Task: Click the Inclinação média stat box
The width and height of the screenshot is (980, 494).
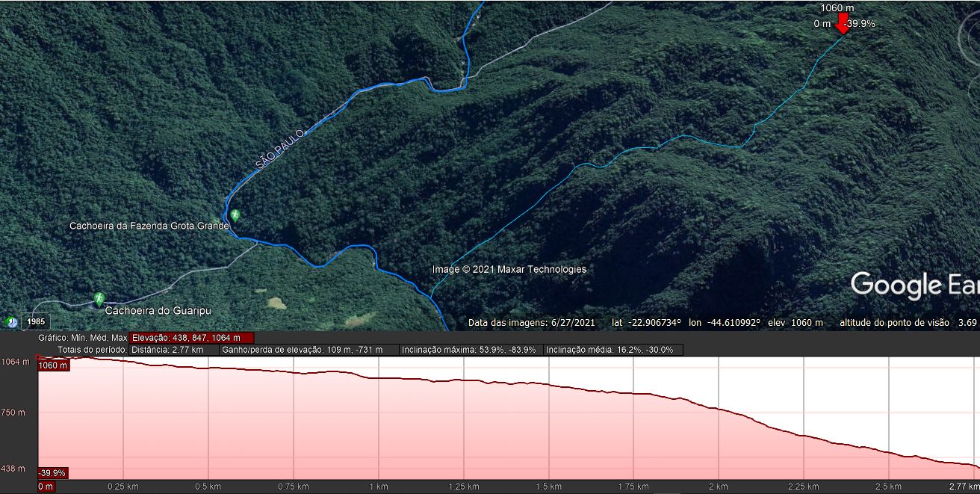Action: tap(612, 350)
